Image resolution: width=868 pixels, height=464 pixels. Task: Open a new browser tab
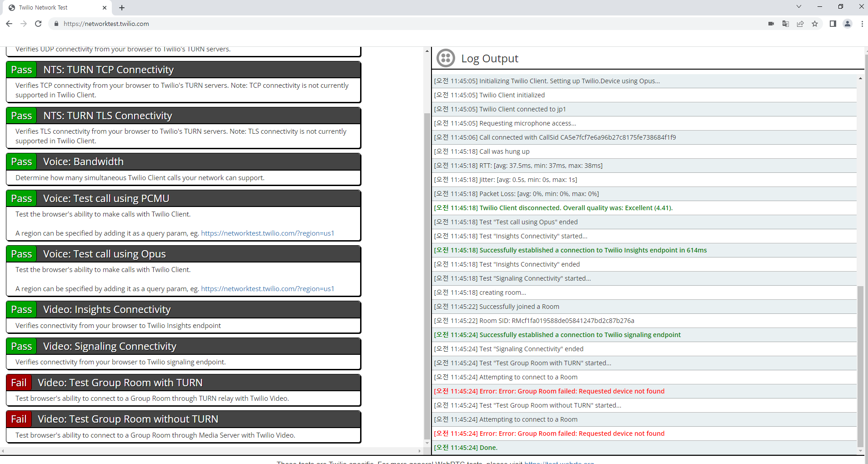coord(122,8)
